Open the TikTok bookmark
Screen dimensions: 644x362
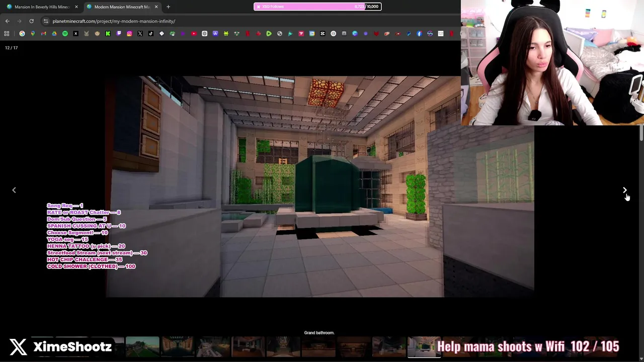151,34
